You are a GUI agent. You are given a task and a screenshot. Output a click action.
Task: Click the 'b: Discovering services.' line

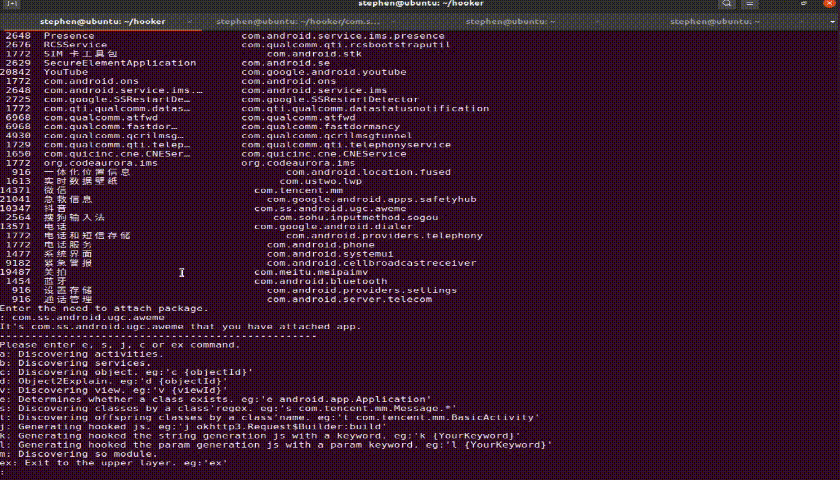76,363
